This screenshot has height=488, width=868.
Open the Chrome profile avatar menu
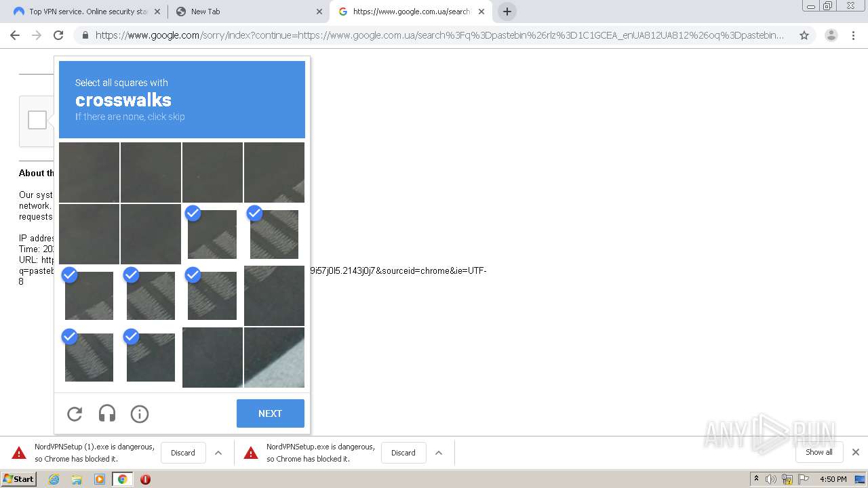(831, 35)
